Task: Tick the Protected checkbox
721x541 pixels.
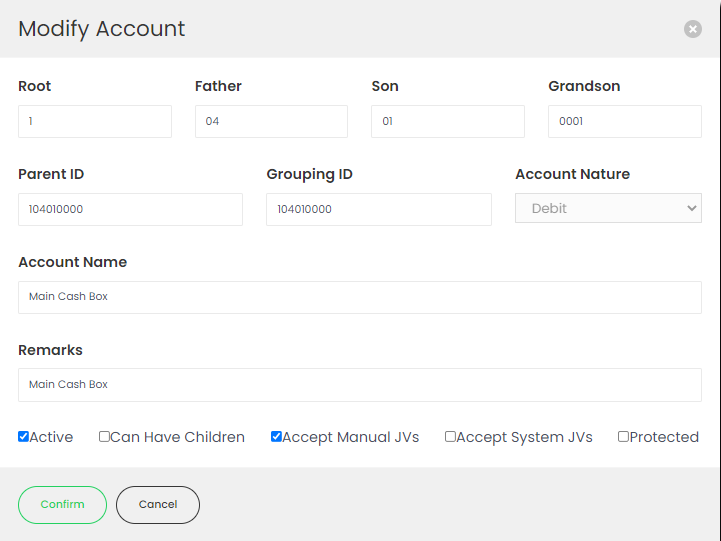Action: (x=623, y=436)
